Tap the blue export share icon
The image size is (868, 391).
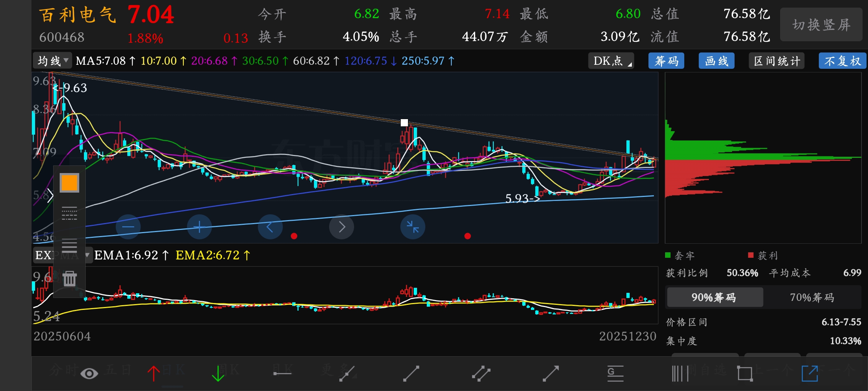(x=809, y=373)
